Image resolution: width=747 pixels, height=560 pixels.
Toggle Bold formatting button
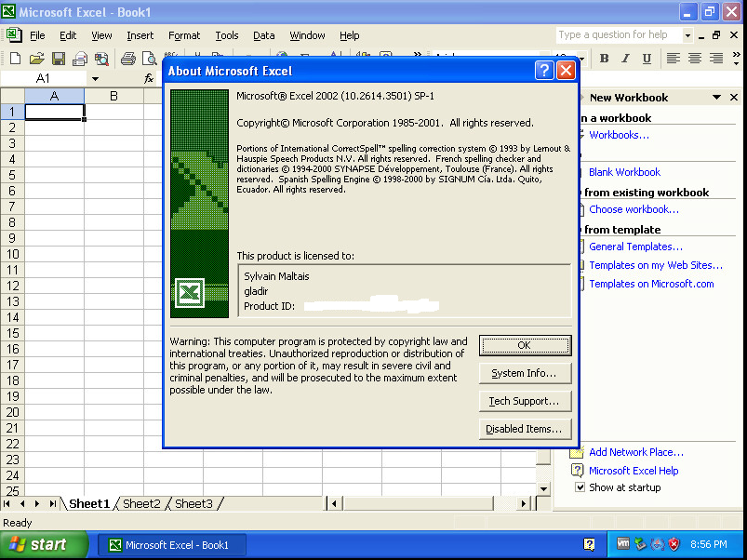point(604,58)
